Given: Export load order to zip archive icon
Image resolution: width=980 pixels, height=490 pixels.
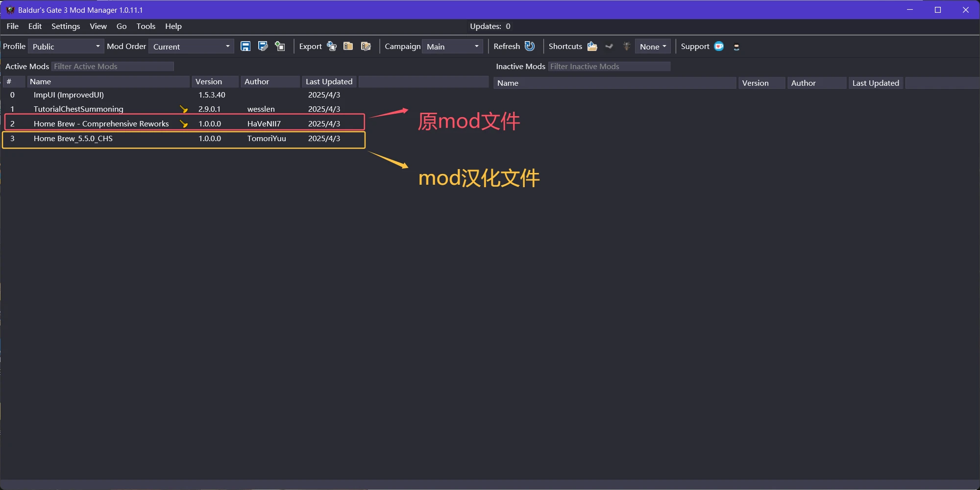Looking at the screenshot, I should [x=348, y=47].
